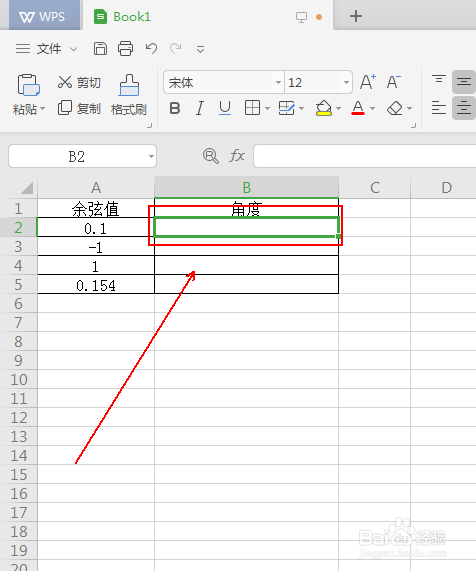Image resolution: width=476 pixels, height=571 pixels.
Task: Click the Undo icon
Action: [151, 48]
